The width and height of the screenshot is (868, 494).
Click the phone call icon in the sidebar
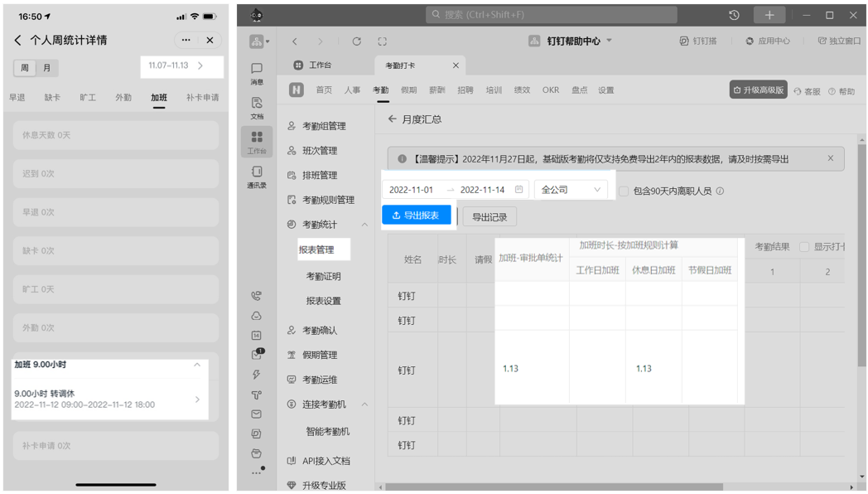256,296
